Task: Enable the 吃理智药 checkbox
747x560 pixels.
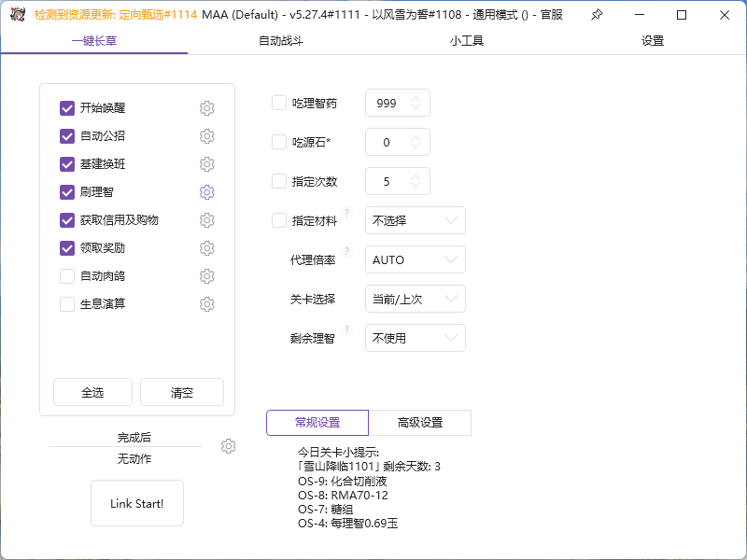Action: tap(277, 103)
